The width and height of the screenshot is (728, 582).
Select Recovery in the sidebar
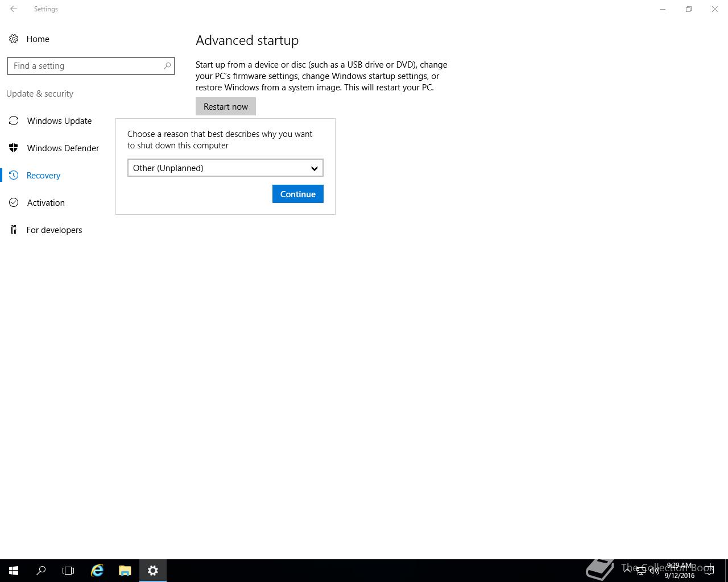point(43,175)
